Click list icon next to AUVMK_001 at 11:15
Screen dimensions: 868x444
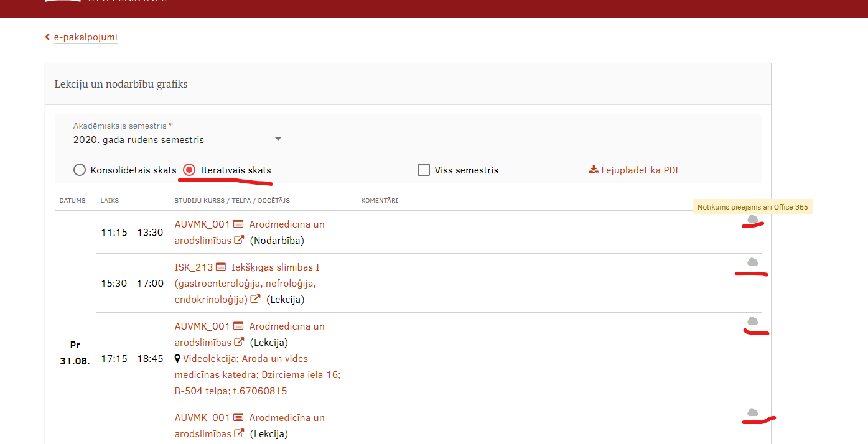[x=238, y=224]
